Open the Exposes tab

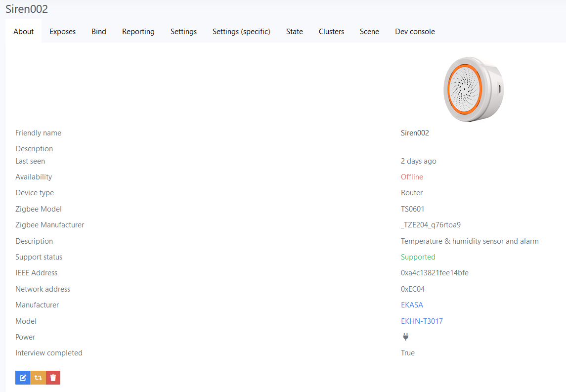coord(62,31)
